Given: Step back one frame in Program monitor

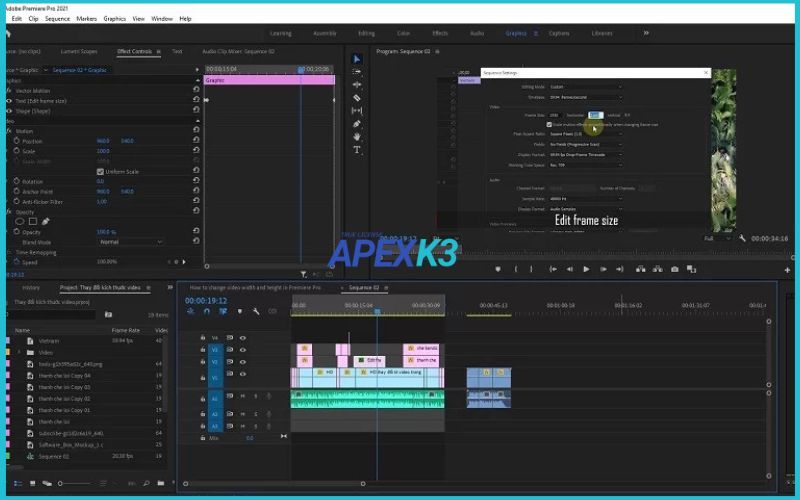Looking at the screenshot, I should click(x=570, y=269).
